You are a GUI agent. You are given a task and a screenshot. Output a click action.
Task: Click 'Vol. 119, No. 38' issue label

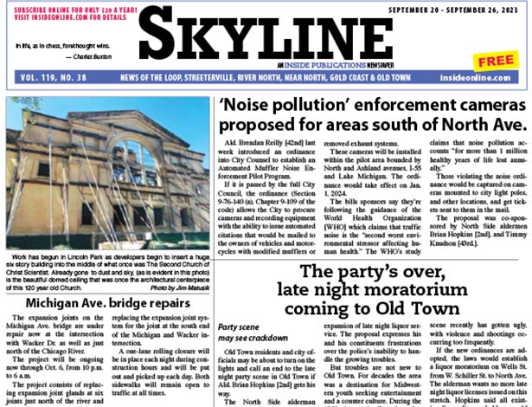(38, 78)
